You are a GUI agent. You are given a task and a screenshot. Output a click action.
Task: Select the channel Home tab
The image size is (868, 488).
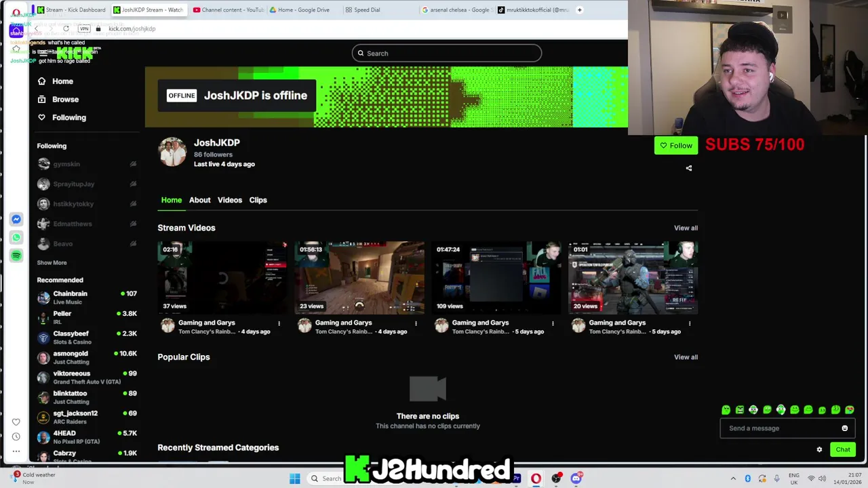tap(171, 200)
